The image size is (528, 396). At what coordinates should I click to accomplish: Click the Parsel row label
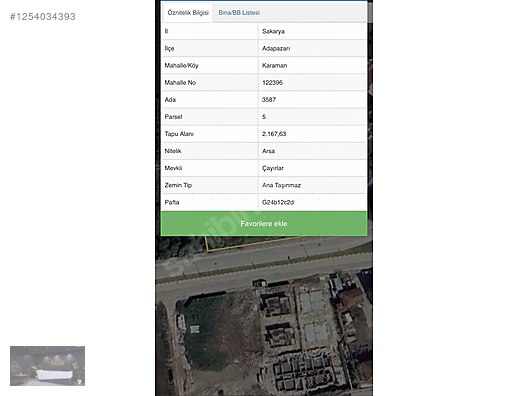point(173,117)
